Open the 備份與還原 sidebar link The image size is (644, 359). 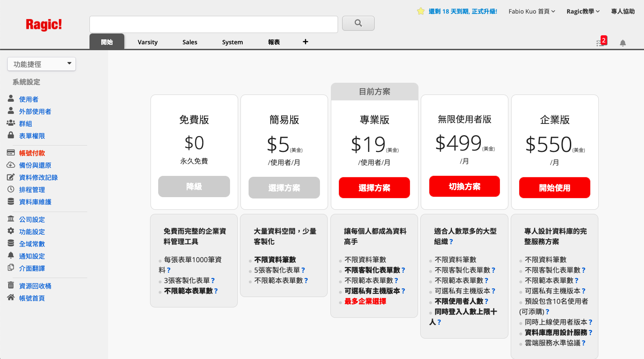35,165
